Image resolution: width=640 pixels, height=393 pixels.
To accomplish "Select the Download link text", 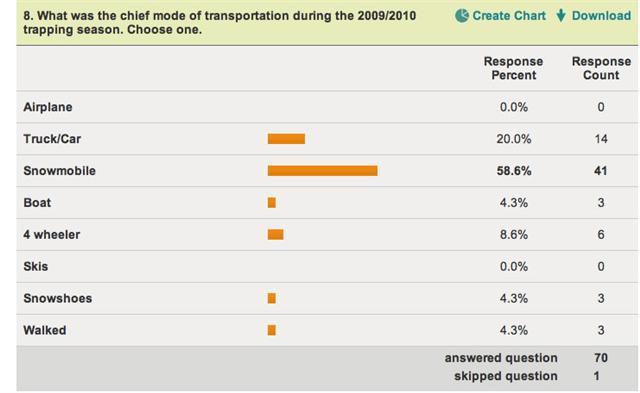I will point(601,16).
